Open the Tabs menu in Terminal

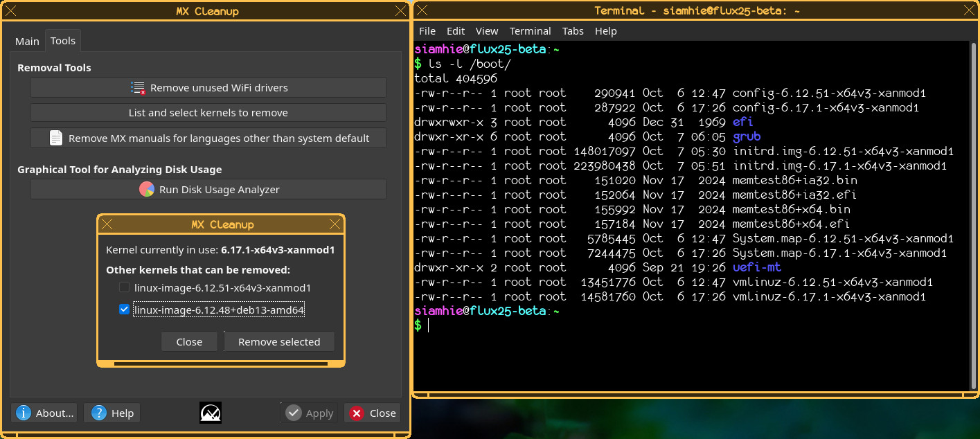[x=573, y=30]
